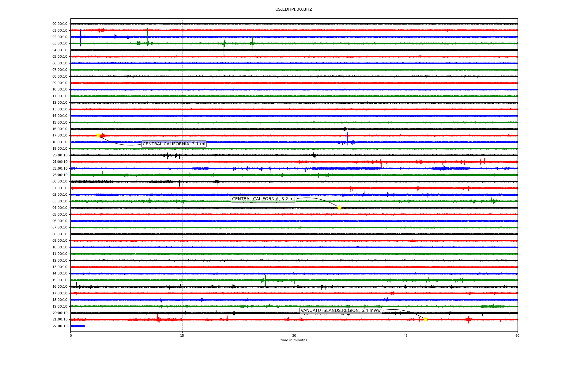Click the blue spike on the first 18:00:10 trace
This screenshot has height=368, width=588.
point(347,139)
